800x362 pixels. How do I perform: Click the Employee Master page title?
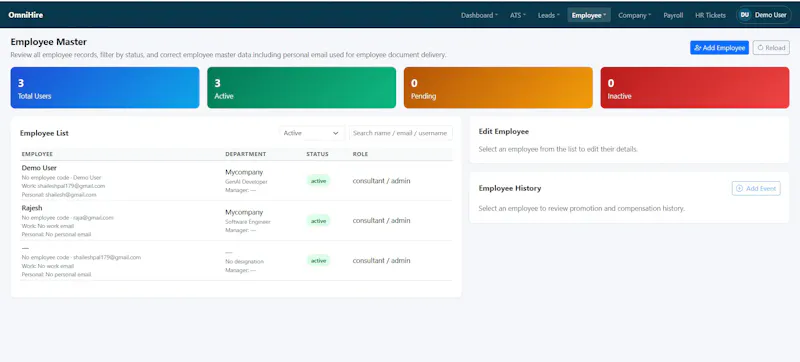(x=48, y=42)
